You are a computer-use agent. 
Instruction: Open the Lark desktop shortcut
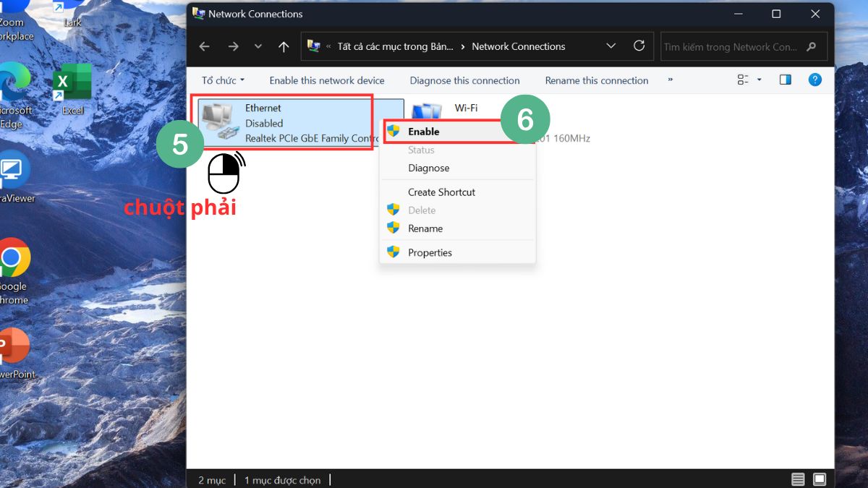tap(72, 14)
